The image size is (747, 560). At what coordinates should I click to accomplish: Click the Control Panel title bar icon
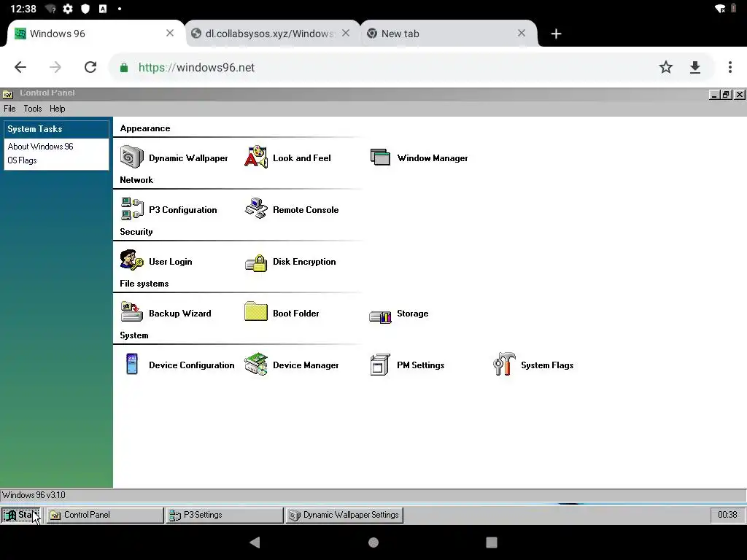click(7, 94)
